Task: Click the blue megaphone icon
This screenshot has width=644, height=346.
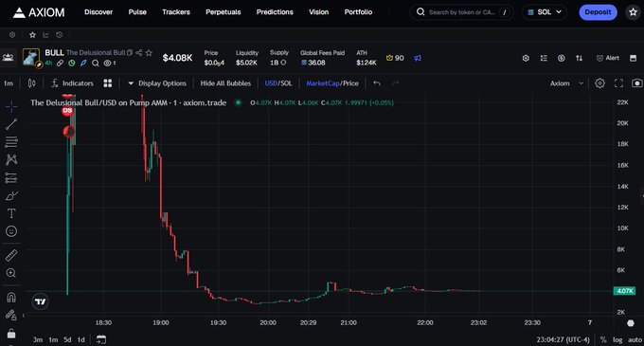Action: (x=418, y=58)
